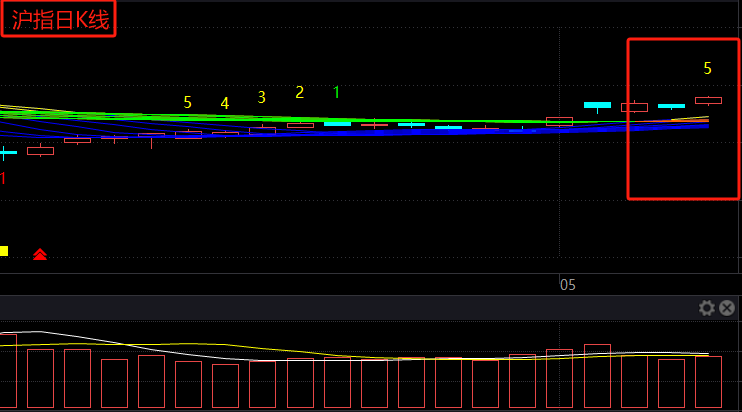Select the 05 date label on time axis
742x412 pixels.
coord(567,285)
